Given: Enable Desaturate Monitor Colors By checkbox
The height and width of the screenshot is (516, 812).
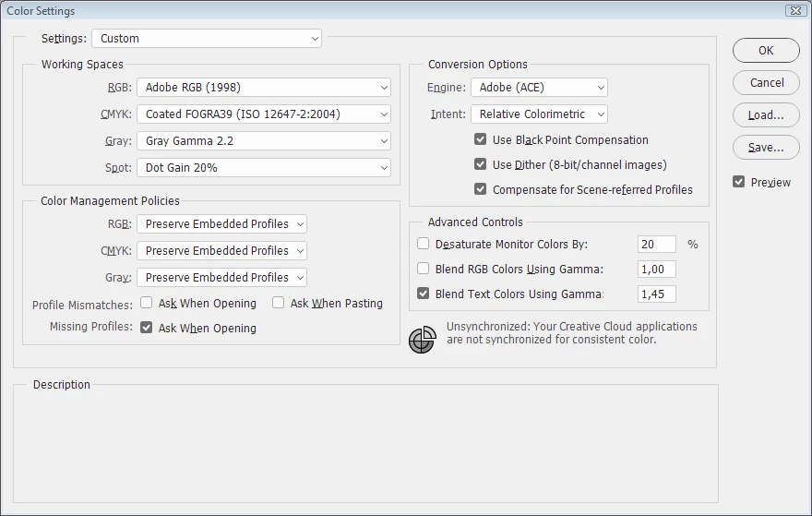Looking at the screenshot, I should coord(424,244).
